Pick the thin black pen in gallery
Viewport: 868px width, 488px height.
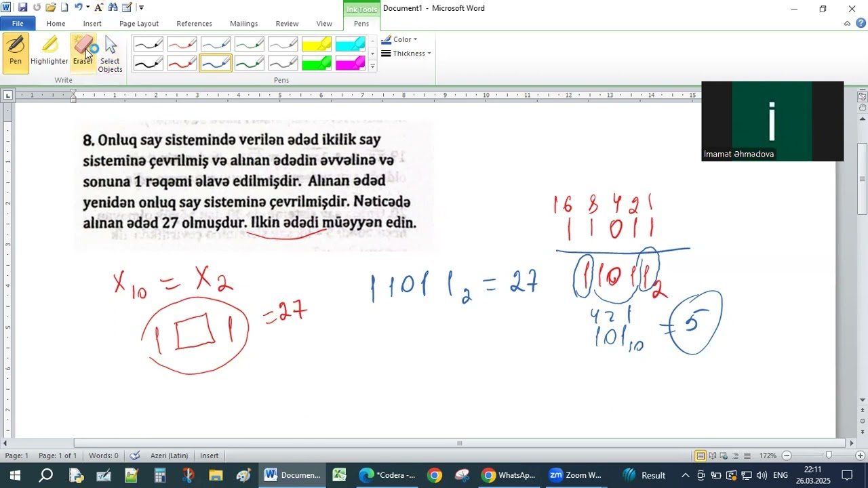[148, 45]
